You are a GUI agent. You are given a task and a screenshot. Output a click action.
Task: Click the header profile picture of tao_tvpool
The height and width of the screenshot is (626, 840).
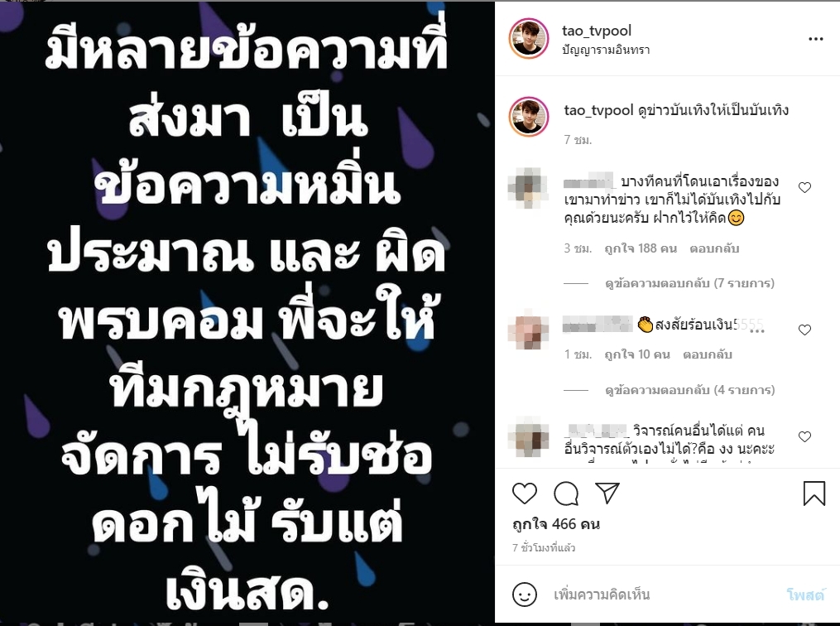tap(529, 38)
